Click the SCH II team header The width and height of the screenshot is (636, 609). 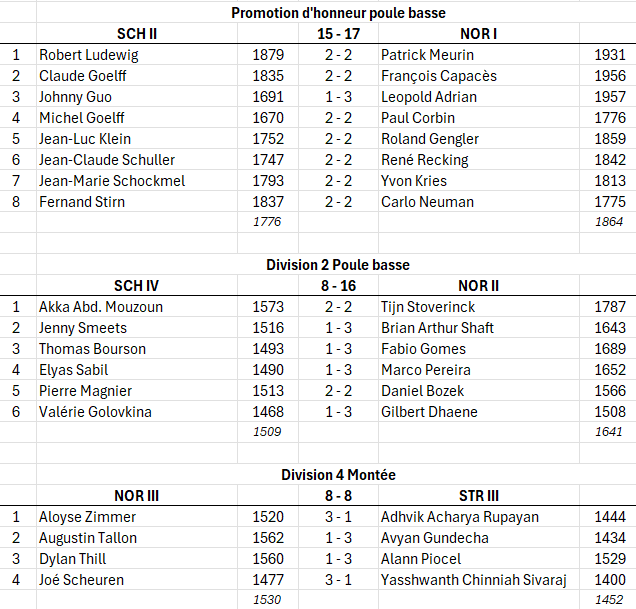pos(137,34)
